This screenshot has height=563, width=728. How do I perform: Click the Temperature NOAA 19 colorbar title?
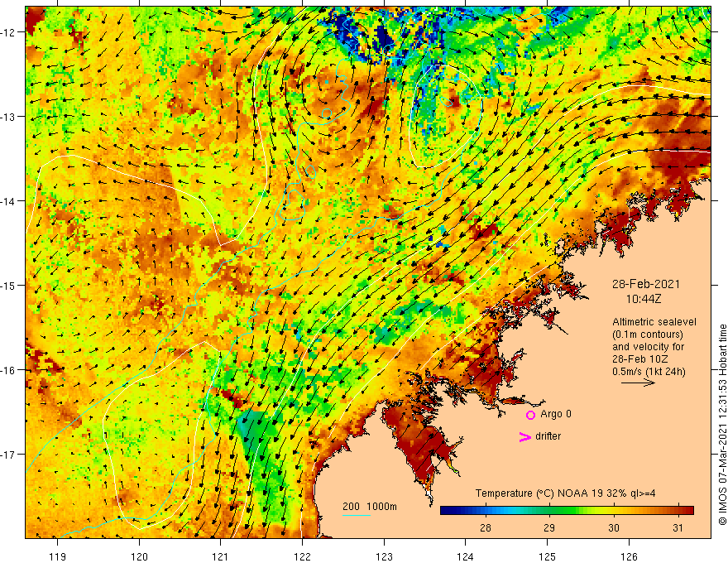coord(566,493)
